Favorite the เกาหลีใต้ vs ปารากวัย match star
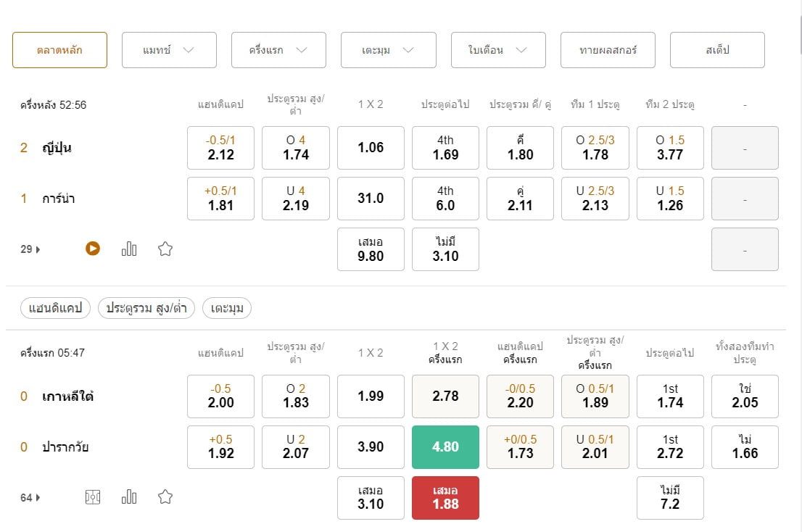 pos(165,497)
